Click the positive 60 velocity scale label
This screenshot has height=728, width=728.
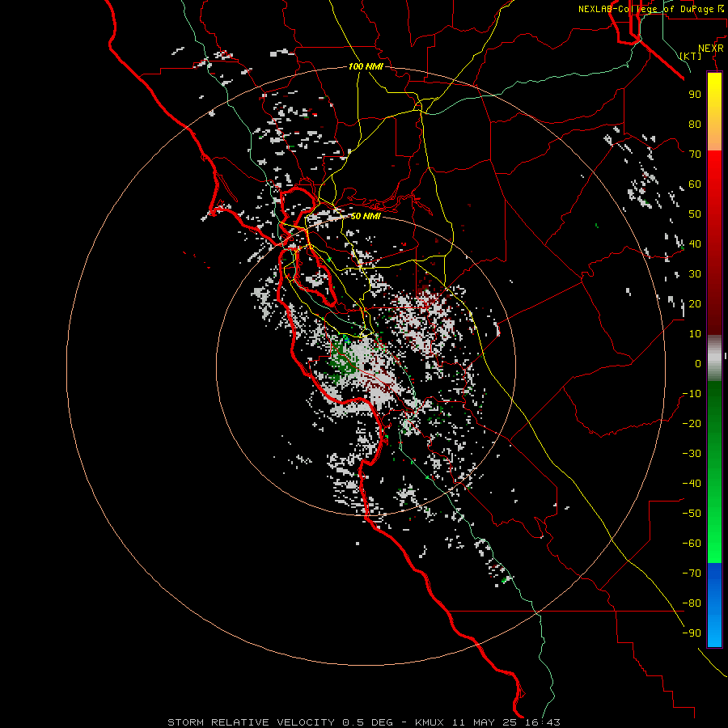coord(695,184)
